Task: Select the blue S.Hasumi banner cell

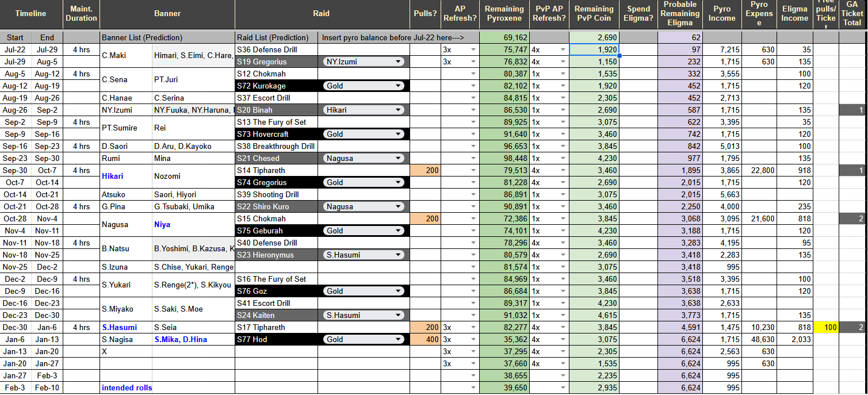Action: (126, 328)
